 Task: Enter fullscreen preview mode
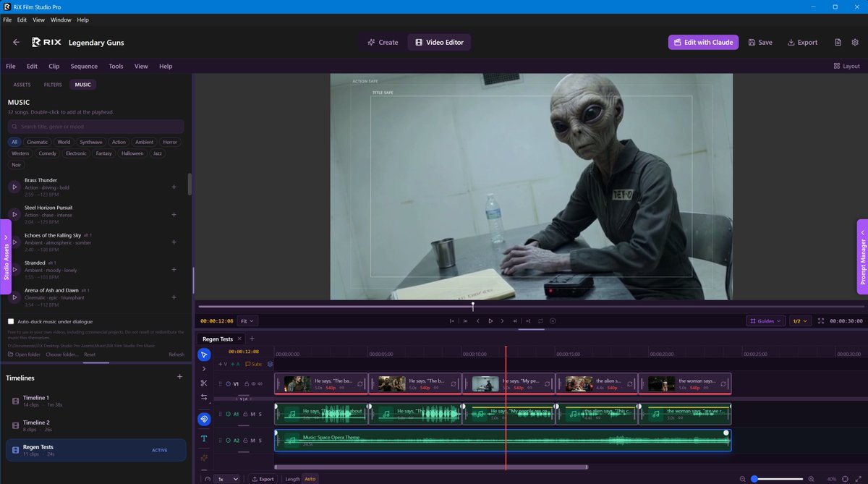pos(821,320)
